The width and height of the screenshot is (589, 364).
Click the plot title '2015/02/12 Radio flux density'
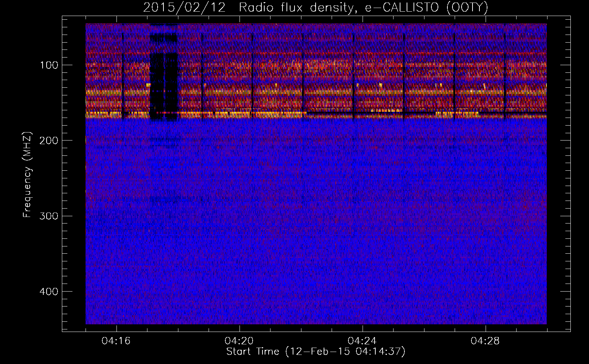click(x=251, y=8)
